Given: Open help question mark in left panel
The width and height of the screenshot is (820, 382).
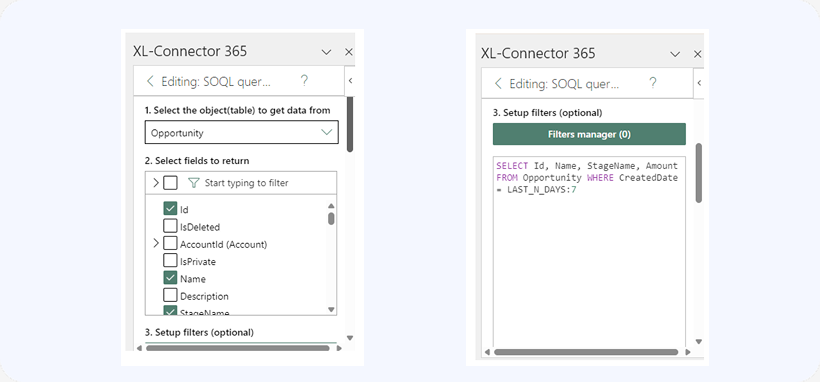Looking at the screenshot, I should [304, 81].
